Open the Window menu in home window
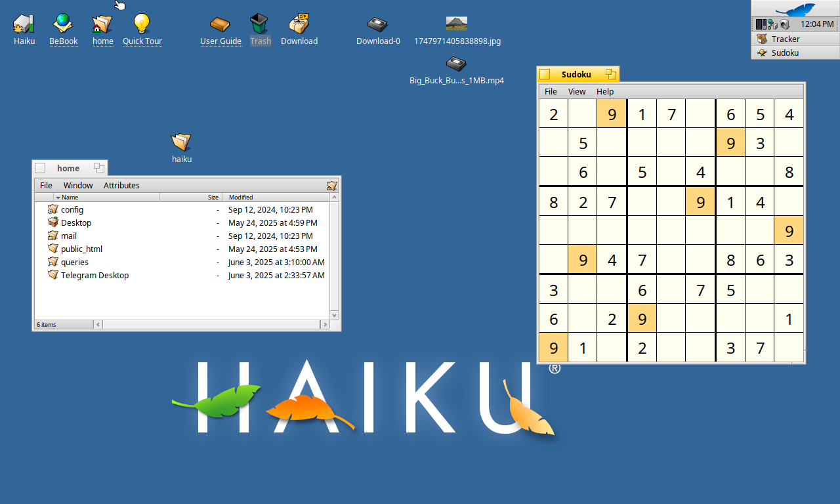 (78, 186)
